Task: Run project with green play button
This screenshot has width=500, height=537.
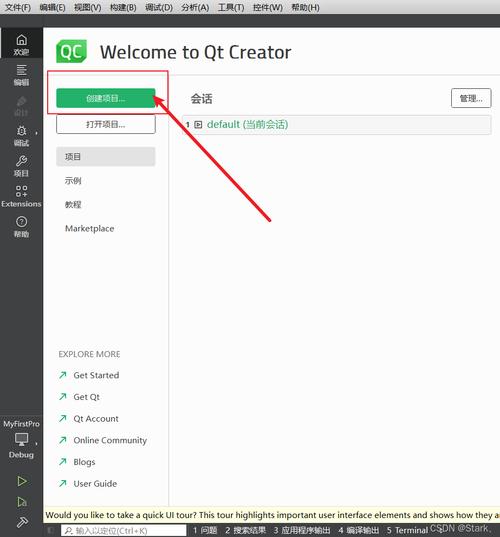Action: 22,481
